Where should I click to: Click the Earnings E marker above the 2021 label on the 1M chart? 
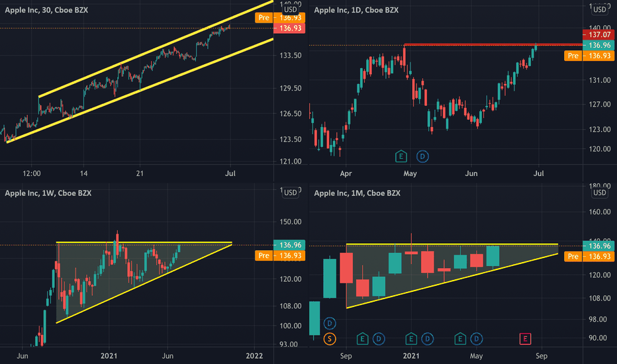click(x=411, y=338)
